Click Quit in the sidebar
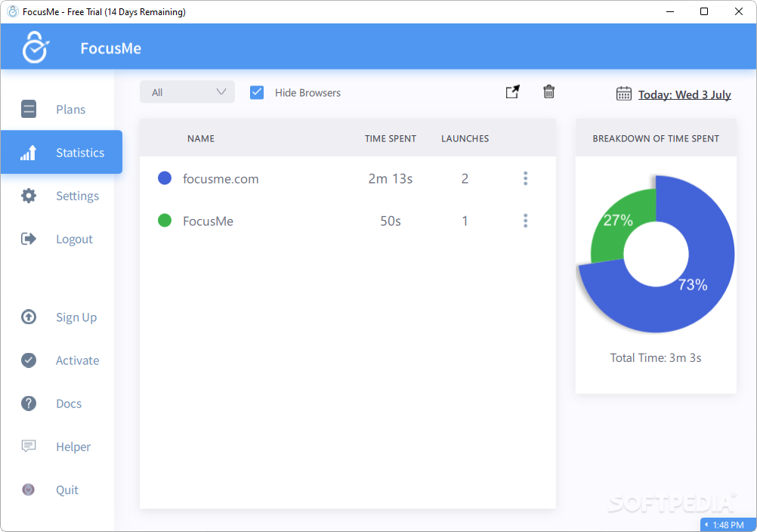 (67, 490)
